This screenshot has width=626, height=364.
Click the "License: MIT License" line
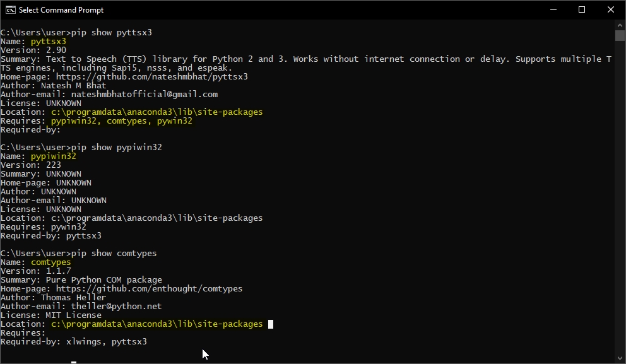click(50, 315)
